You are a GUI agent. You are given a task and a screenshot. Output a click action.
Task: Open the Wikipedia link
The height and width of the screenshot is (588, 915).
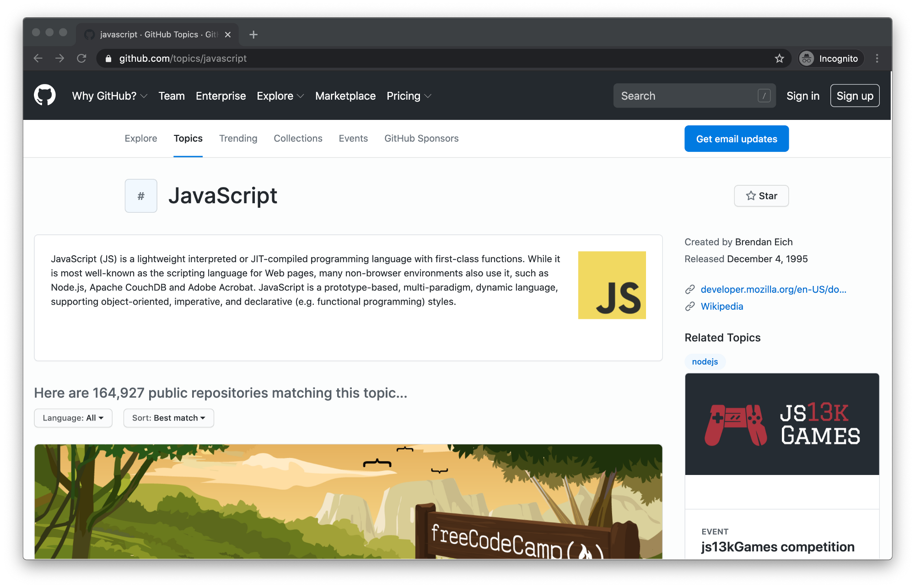click(x=721, y=307)
